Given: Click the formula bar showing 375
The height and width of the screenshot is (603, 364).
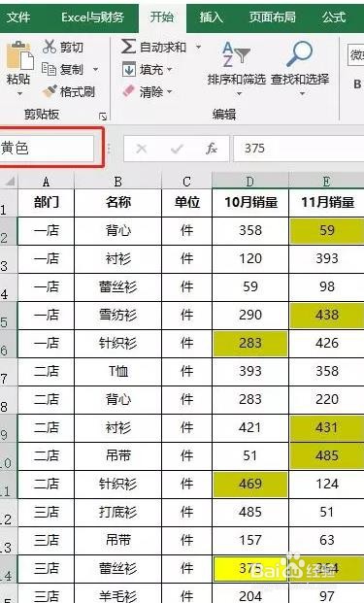Looking at the screenshot, I should click(299, 149).
